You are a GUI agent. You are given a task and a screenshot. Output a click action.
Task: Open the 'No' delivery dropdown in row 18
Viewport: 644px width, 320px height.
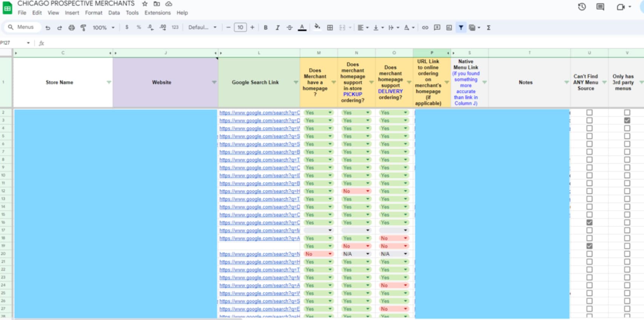(x=394, y=238)
